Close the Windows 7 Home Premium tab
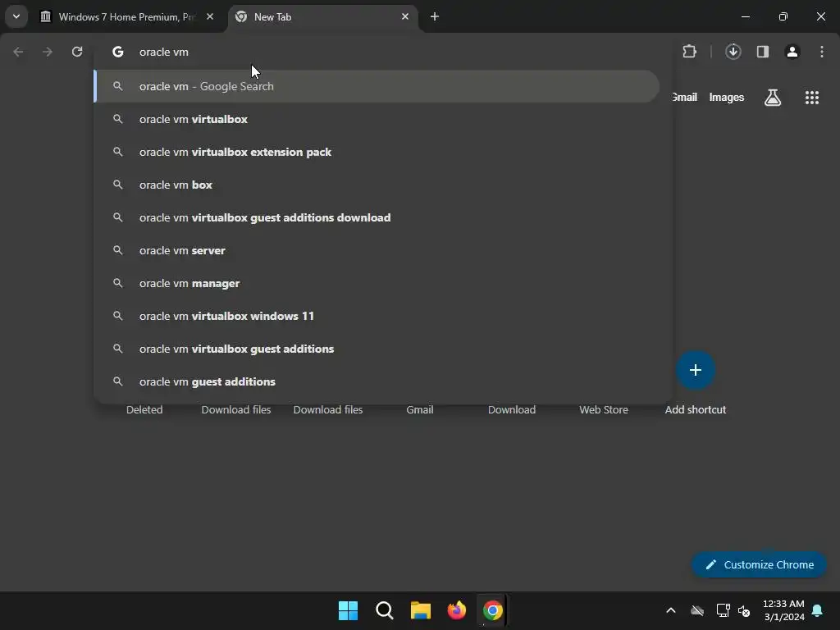This screenshot has height=630, width=840. tap(210, 16)
